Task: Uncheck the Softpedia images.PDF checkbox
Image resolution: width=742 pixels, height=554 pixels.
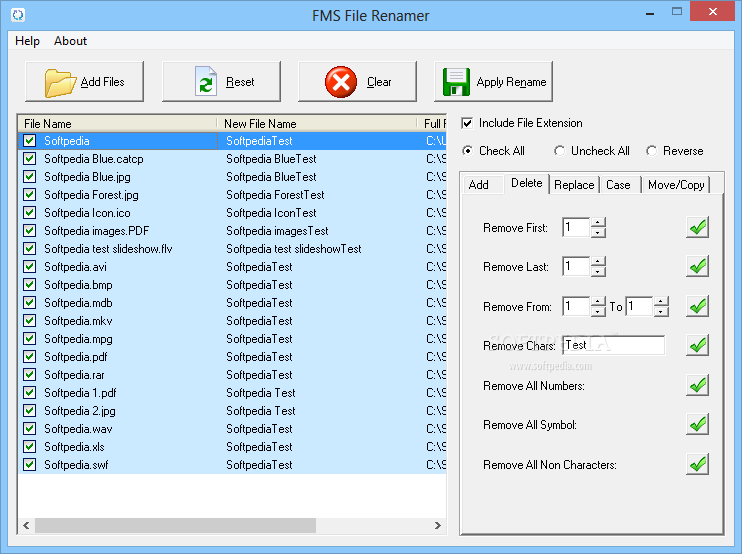Action: click(x=30, y=230)
